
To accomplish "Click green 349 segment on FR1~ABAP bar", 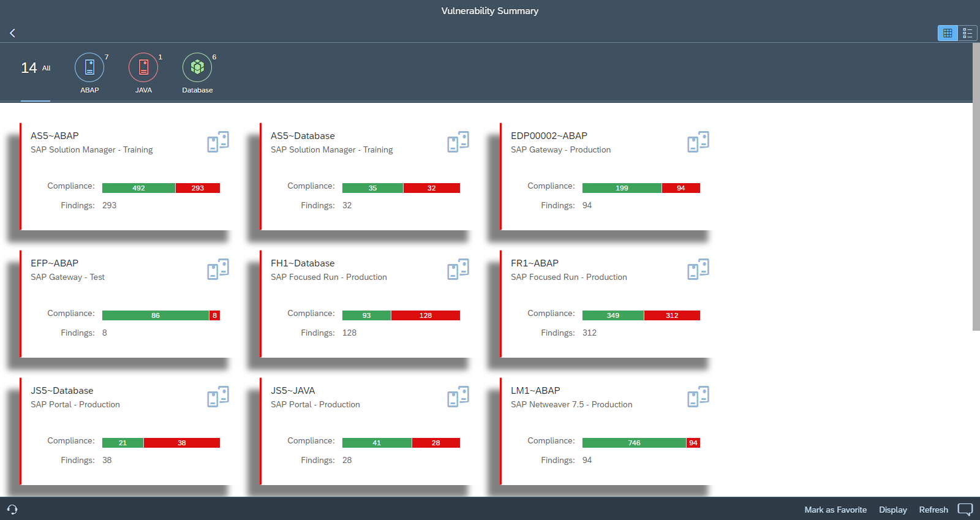I will [x=612, y=315].
